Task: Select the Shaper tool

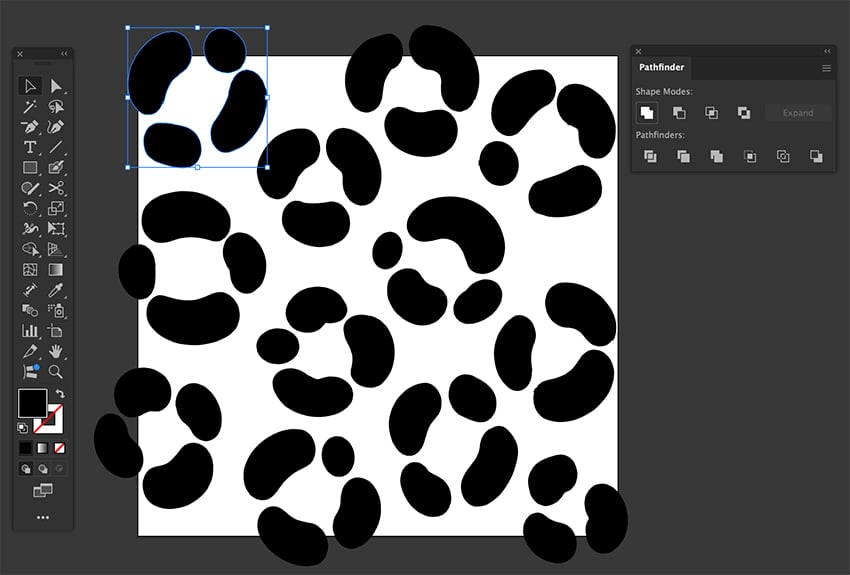Action: point(30,188)
